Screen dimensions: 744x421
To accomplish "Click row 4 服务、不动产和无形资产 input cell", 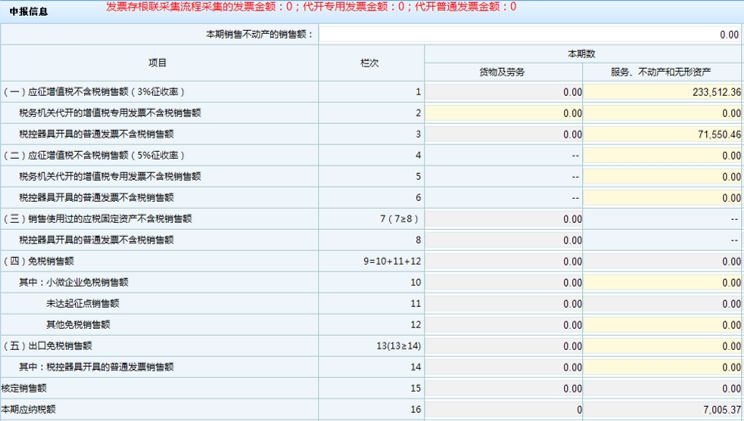I will [x=664, y=156].
